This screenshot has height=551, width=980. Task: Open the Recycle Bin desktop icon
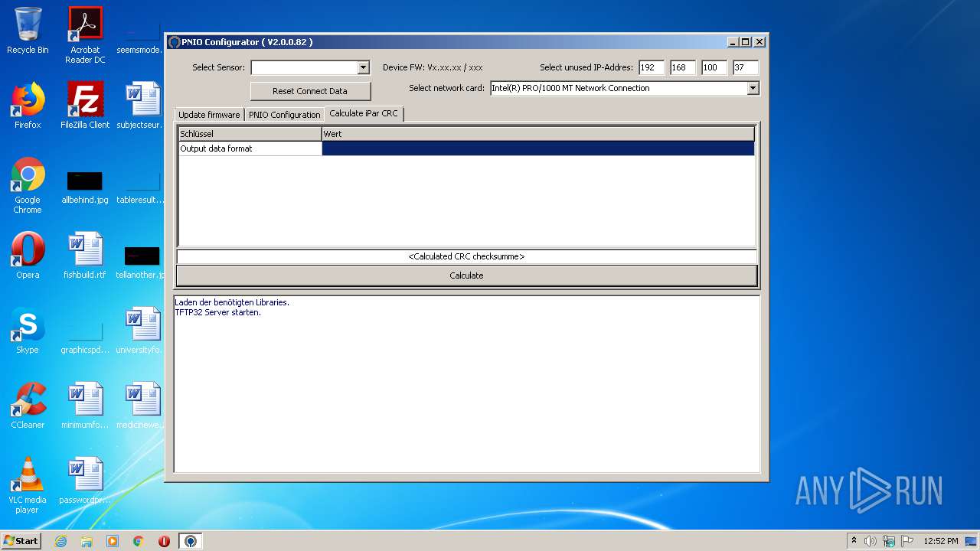[28, 31]
